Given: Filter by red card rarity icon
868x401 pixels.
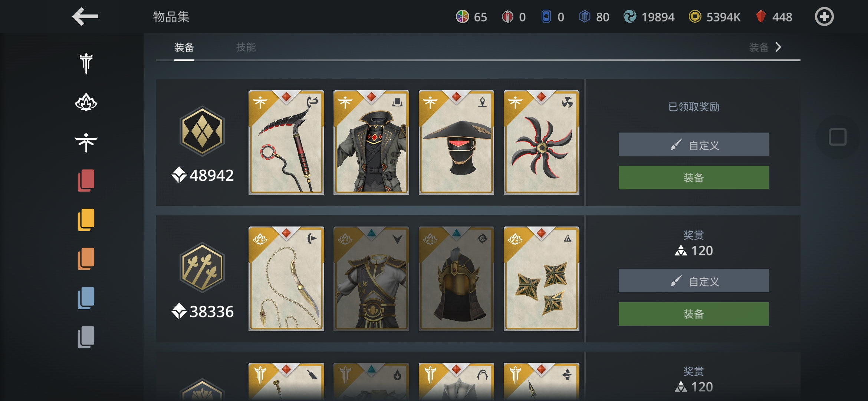Looking at the screenshot, I should click(x=86, y=181).
